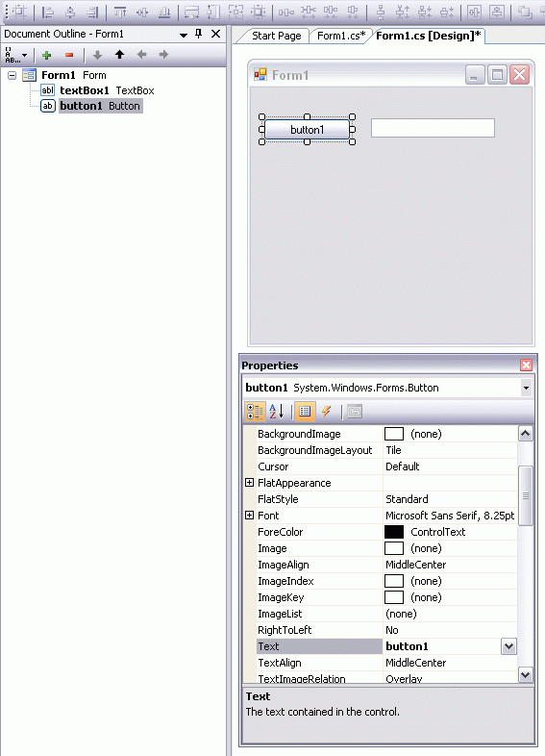Viewport: 545px width, 756px height.
Task: Toggle Alphabetical sort in Properties
Action: [x=276, y=412]
